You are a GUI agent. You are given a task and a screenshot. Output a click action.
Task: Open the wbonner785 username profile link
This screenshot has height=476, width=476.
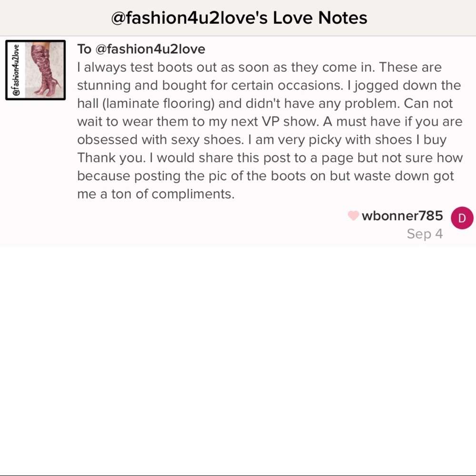click(x=402, y=216)
